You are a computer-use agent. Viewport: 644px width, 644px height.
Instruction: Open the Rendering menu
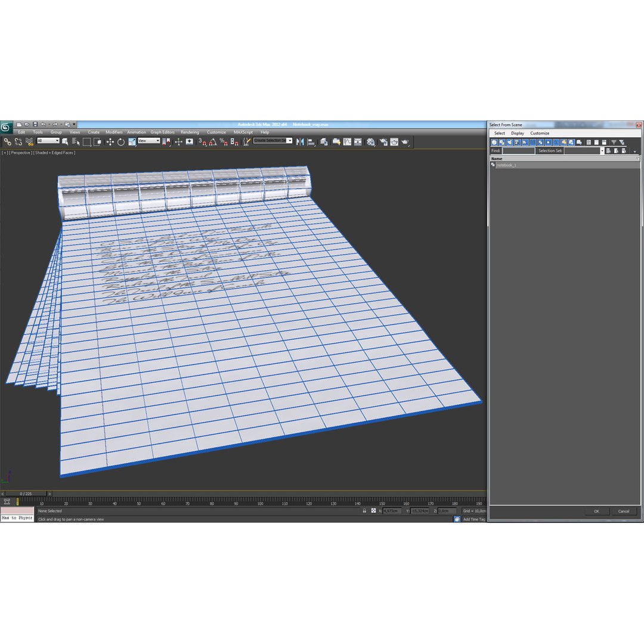pyautogui.click(x=190, y=132)
